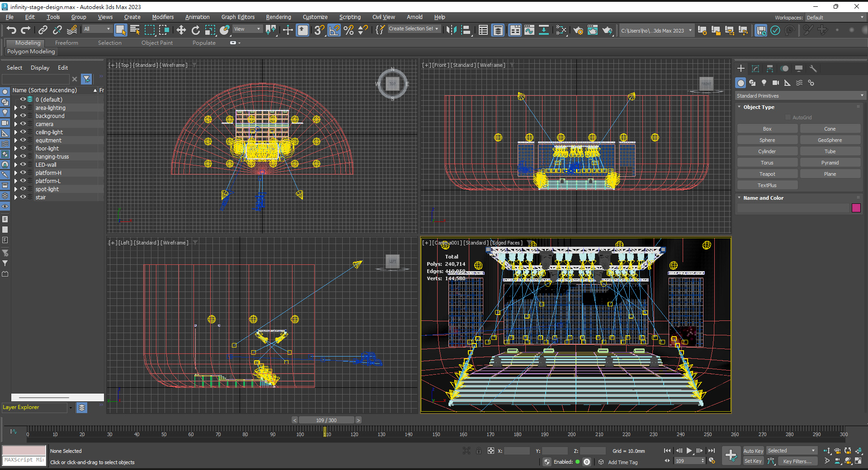Switch to Cameras category in Create panel

coord(776,83)
